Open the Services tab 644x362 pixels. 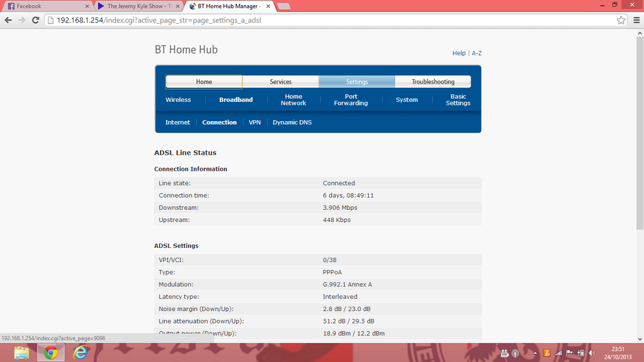[280, 82]
